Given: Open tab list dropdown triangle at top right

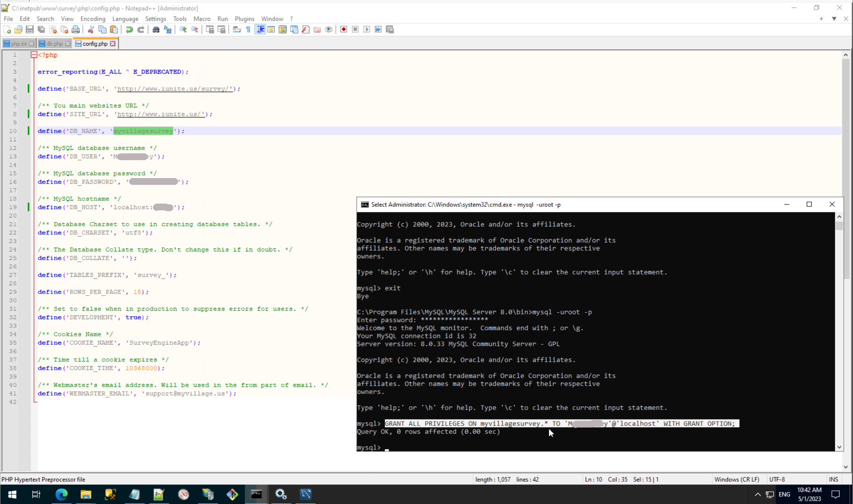Looking at the screenshot, I should pos(834,19).
